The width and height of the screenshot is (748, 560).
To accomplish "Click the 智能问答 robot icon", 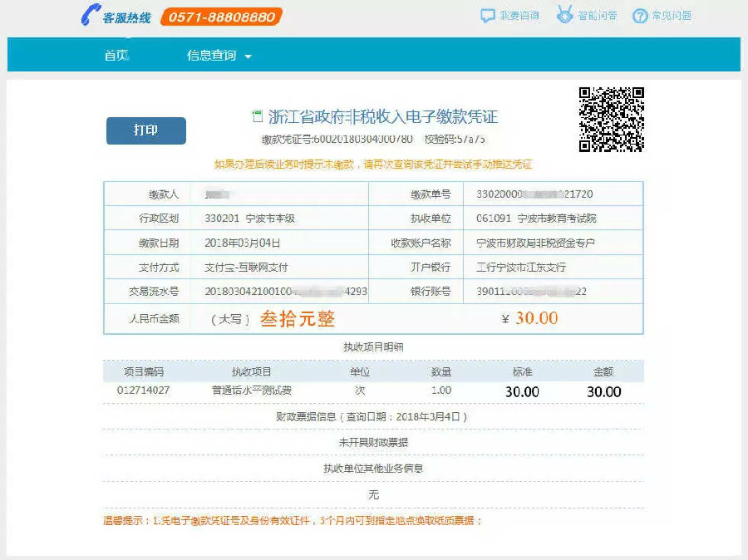I will click(x=565, y=15).
